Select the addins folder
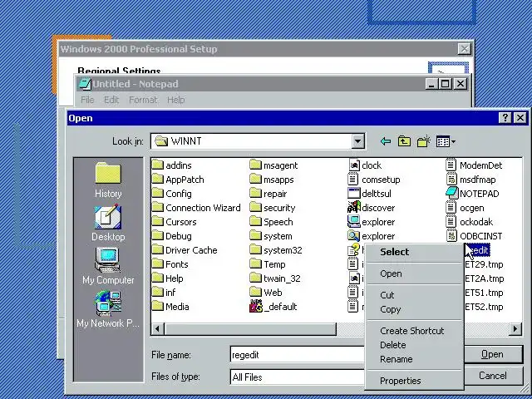 click(x=172, y=165)
